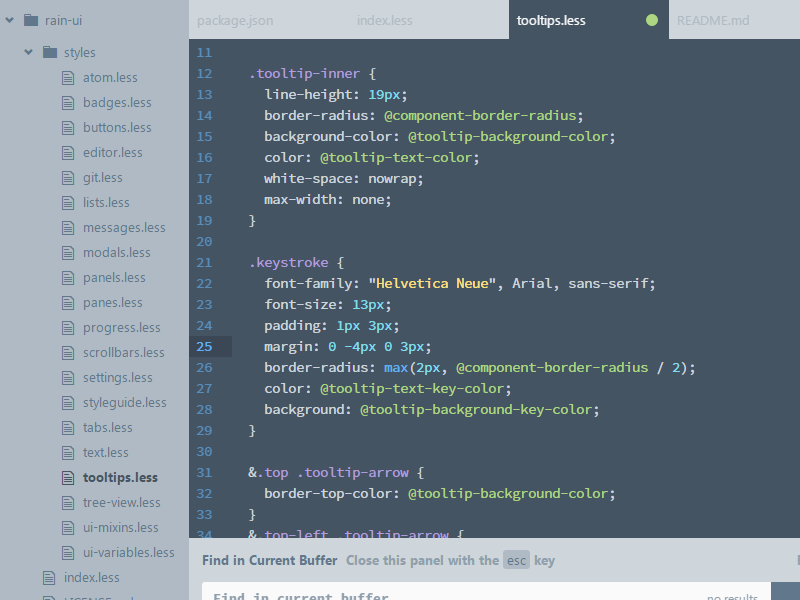Viewport: 800px width, 600px height.
Task: Click the green modified dot on tooltips.less tab
Action: coord(652,20)
